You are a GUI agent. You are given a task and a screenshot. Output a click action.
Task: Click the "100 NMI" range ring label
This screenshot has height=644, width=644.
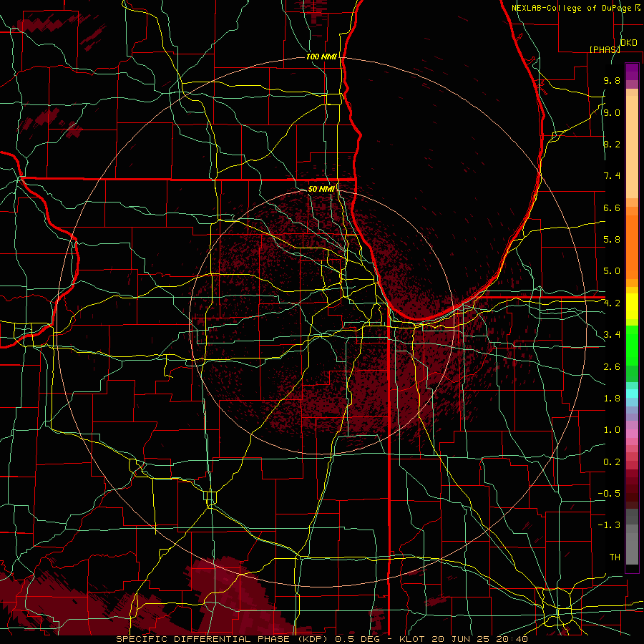pos(321,57)
